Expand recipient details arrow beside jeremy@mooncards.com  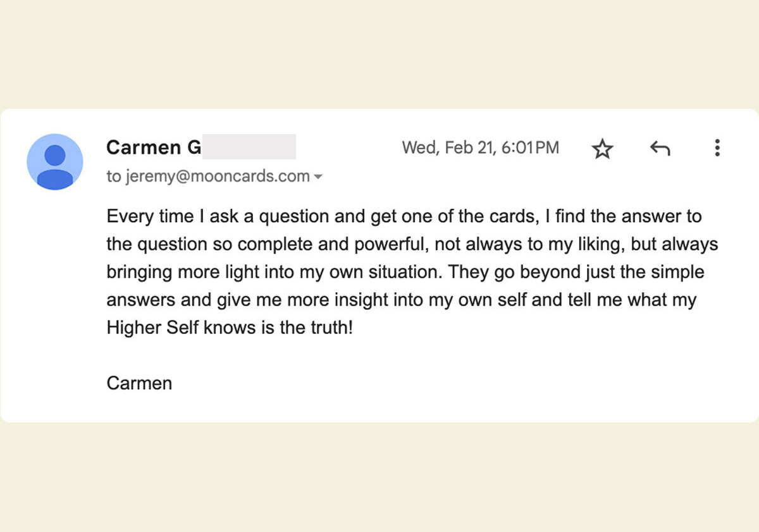point(318,176)
